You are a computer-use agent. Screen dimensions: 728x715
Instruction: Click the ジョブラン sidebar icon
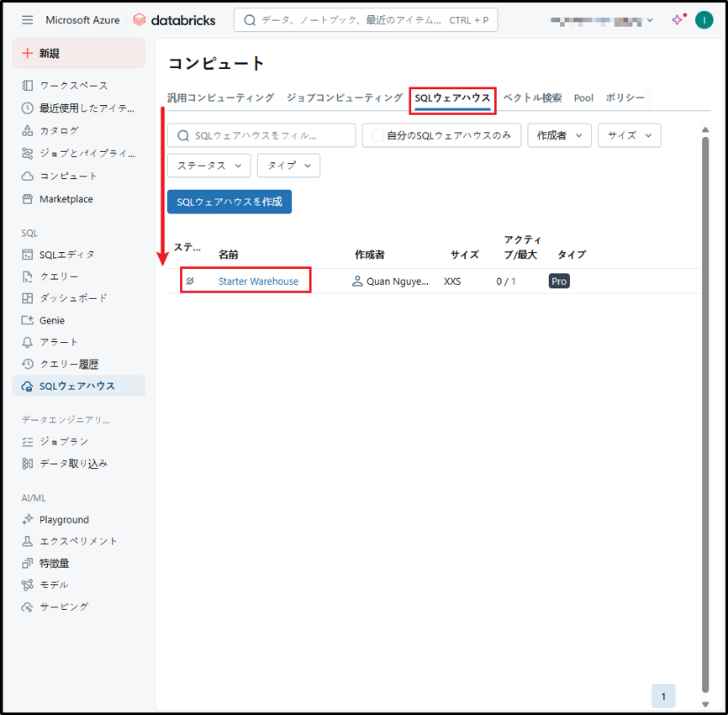point(28,442)
